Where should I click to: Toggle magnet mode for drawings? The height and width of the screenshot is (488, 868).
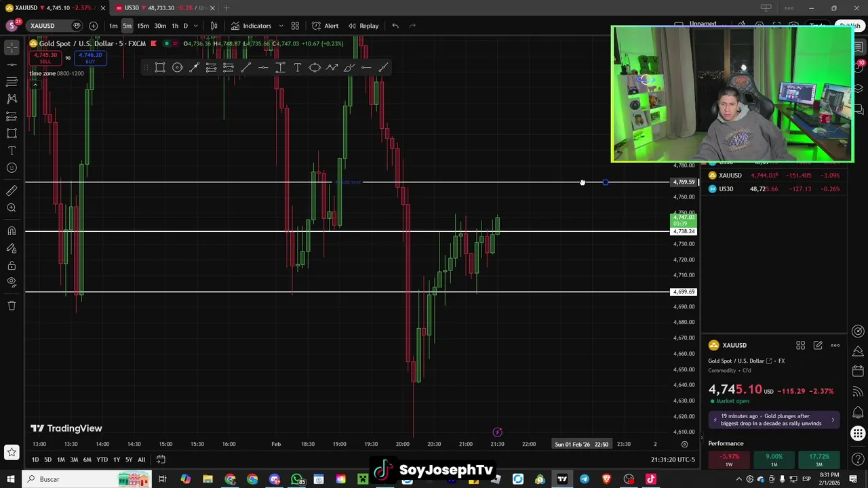(x=12, y=231)
